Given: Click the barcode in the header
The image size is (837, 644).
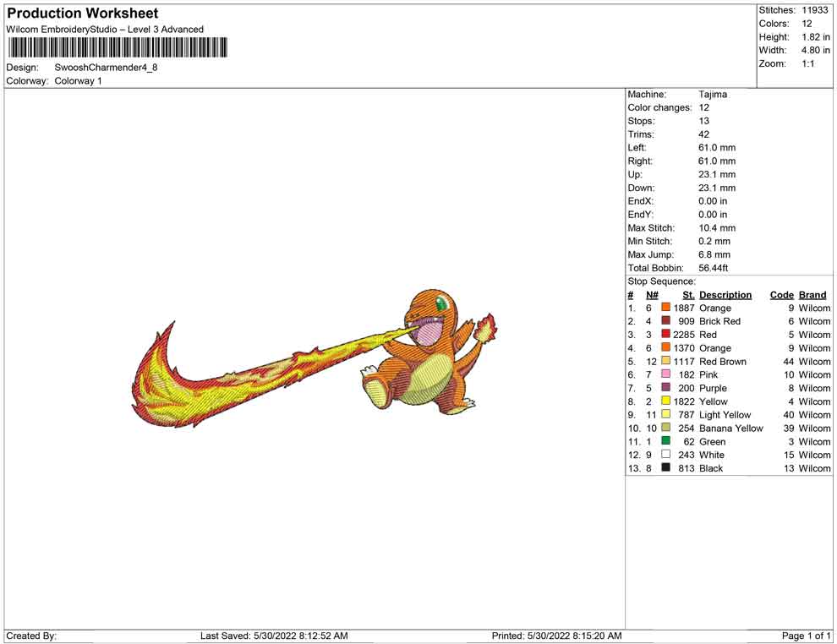Looking at the screenshot, I should pos(118,47).
